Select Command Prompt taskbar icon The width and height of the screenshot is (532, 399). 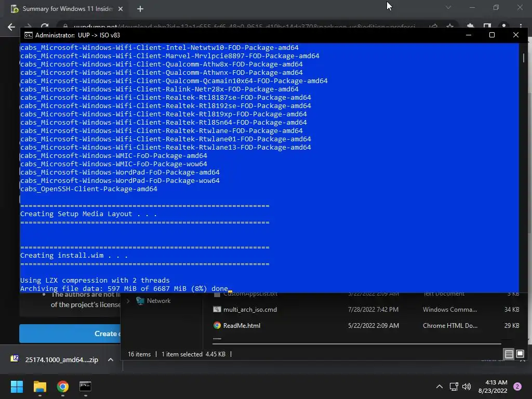click(x=85, y=386)
